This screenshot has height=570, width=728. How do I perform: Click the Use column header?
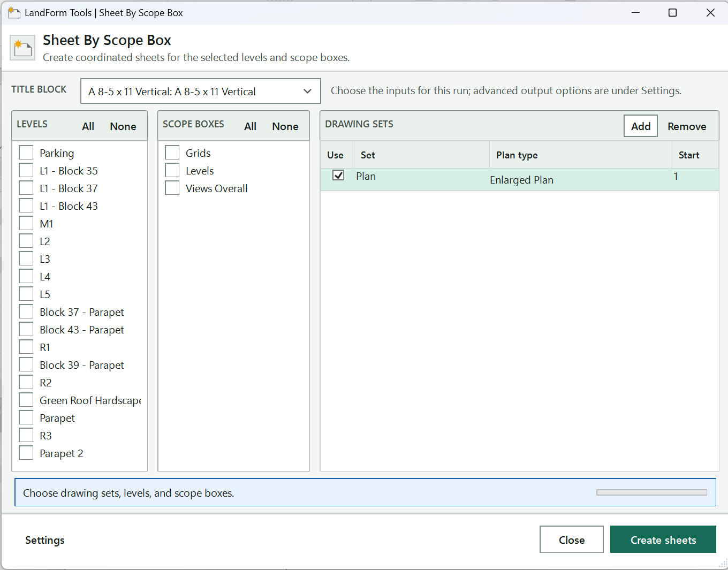point(337,155)
